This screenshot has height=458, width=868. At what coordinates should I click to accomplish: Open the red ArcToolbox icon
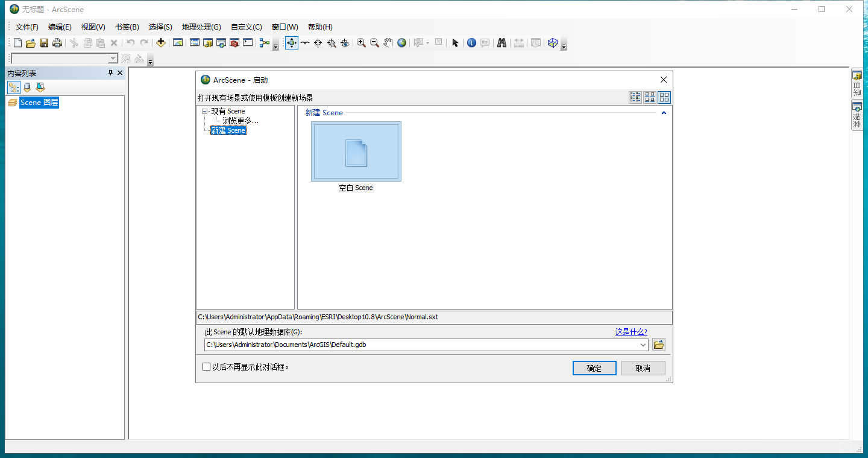(234, 43)
